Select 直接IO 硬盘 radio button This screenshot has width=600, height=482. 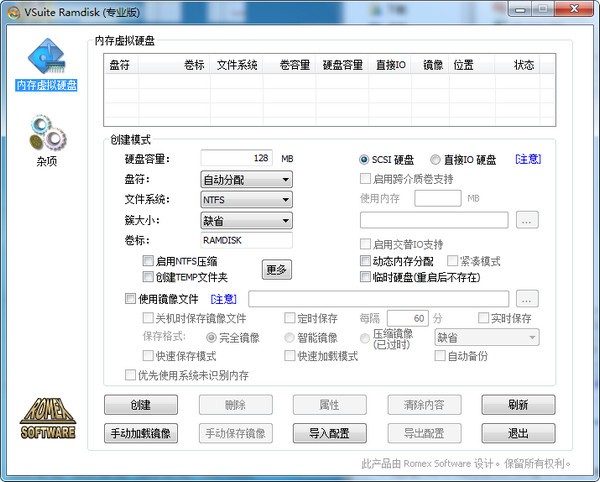pos(435,160)
